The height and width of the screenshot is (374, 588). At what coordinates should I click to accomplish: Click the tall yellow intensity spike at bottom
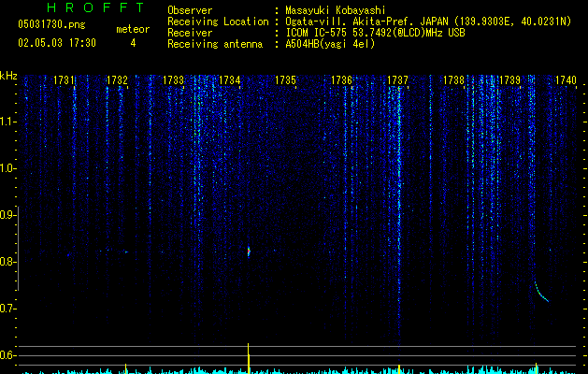(249, 358)
